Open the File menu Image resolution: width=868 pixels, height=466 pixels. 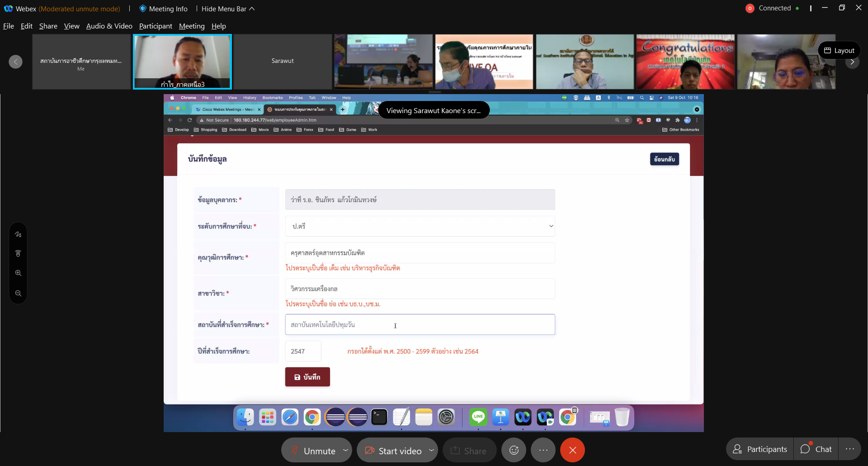pyautogui.click(x=9, y=26)
